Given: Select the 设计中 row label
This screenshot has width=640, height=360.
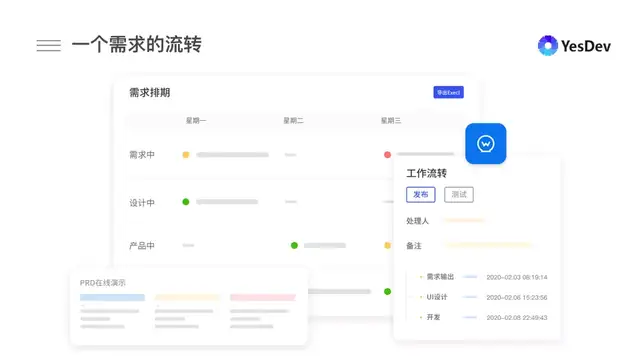Looking at the screenshot, I should tap(142, 203).
